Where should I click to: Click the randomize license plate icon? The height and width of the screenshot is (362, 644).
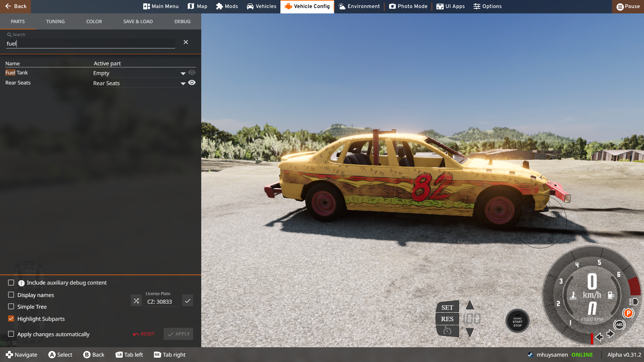click(x=136, y=301)
